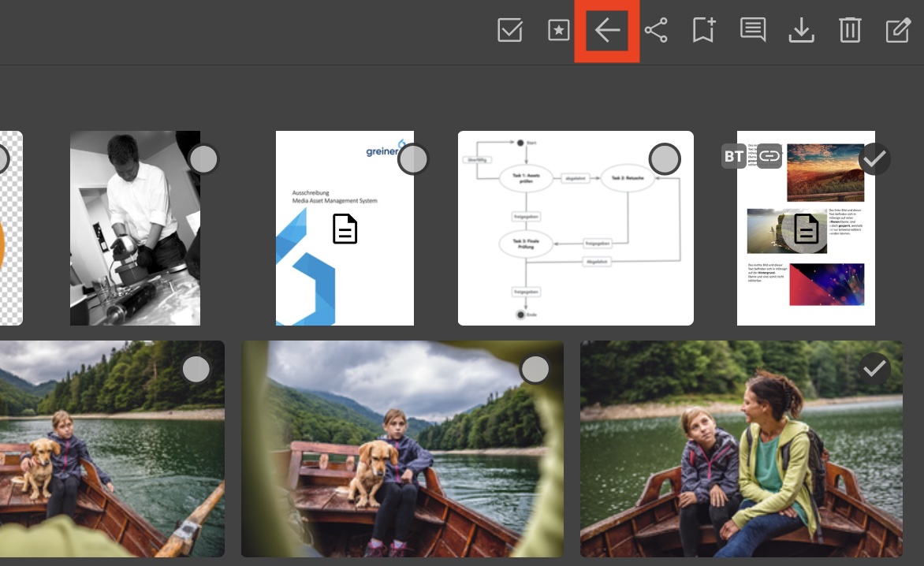The image size is (924, 566).
Task: Open the comment speech bubble icon
Action: click(753, 30)
